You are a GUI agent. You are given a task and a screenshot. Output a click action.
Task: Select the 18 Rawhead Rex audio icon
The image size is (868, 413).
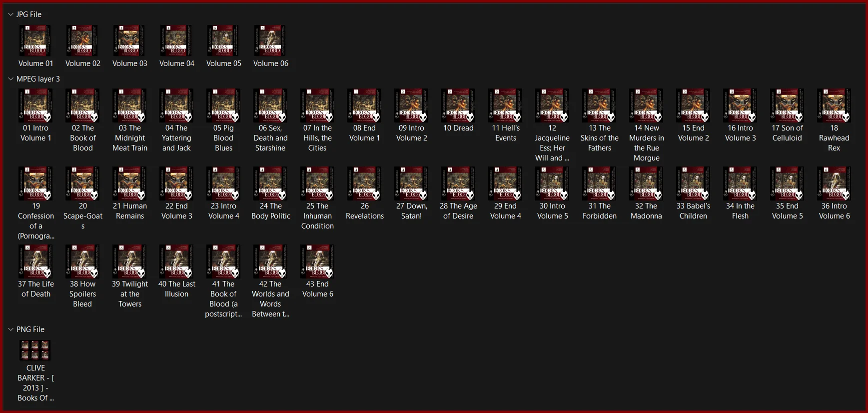[834, 105]
